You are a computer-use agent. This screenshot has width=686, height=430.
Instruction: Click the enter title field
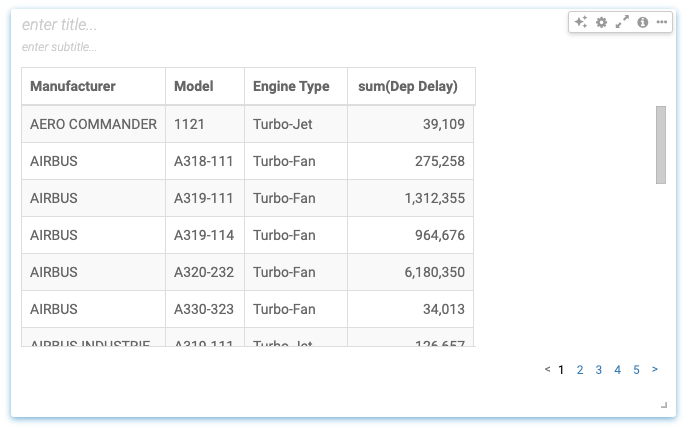pyautogui.click(x=60, y=25)
